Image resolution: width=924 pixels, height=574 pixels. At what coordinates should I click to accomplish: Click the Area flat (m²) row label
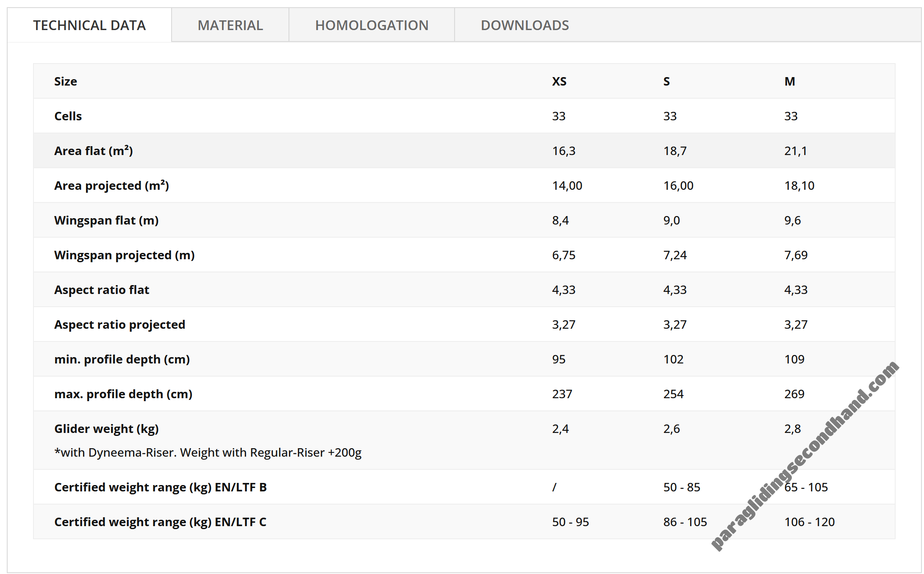point(93,151)
